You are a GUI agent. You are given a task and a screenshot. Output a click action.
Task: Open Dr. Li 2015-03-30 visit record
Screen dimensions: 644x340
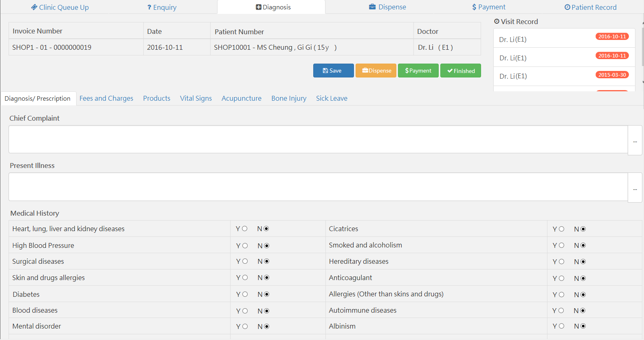[564, 76]
